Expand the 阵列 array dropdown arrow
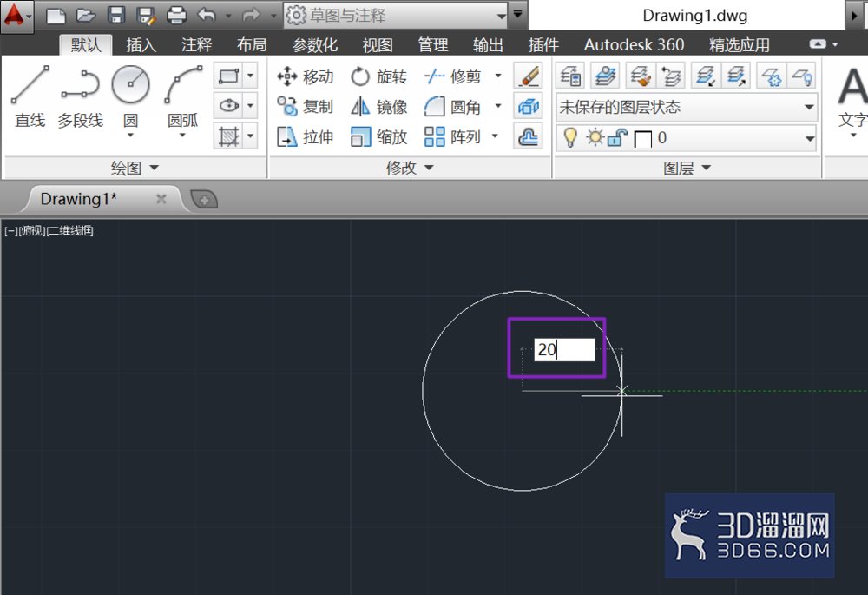Viewport: 868px width, 595px height. click(496, 136)
